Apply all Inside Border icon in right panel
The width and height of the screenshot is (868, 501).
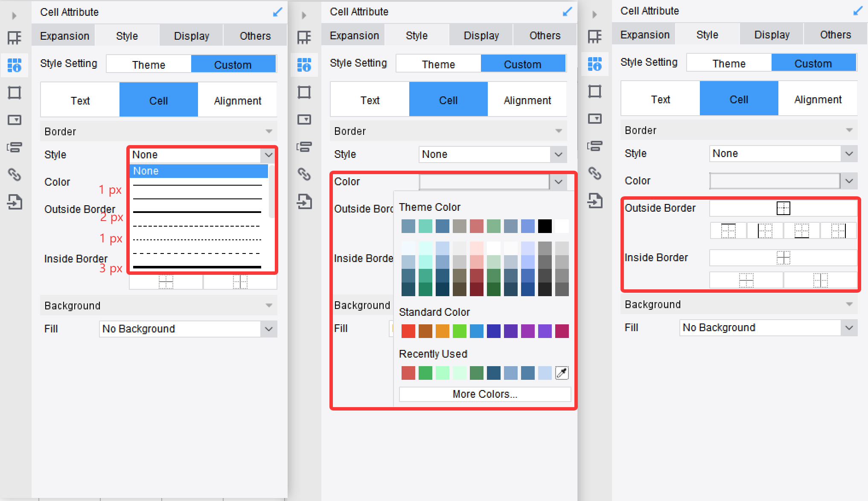pos(783,258)
